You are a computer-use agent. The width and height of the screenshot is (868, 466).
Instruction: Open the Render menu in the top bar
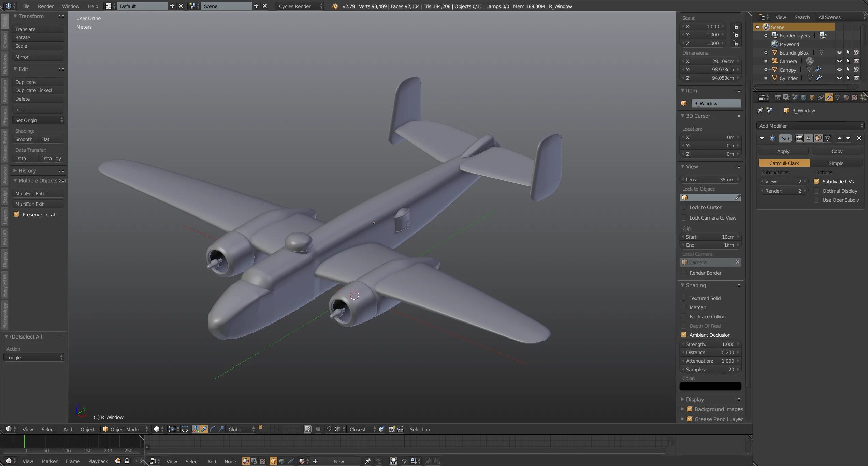pos(46,6)
